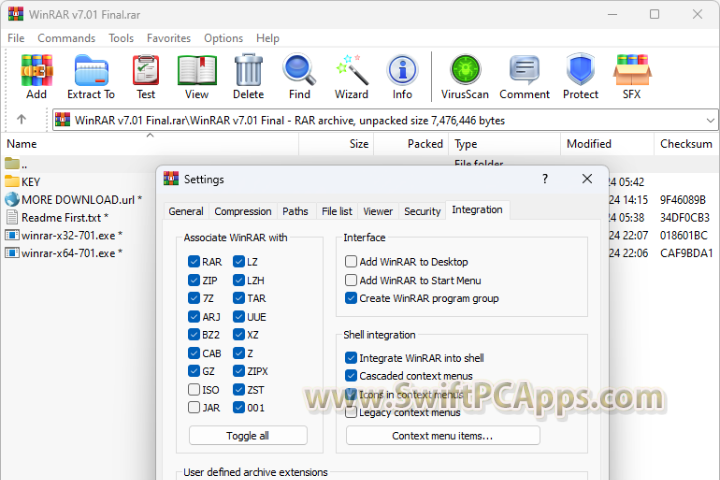Image resolution: width=720 pixels, height=480 pixels.
Task: Enable Add WinRAR to Start Menu
Action: click(351, 280)
